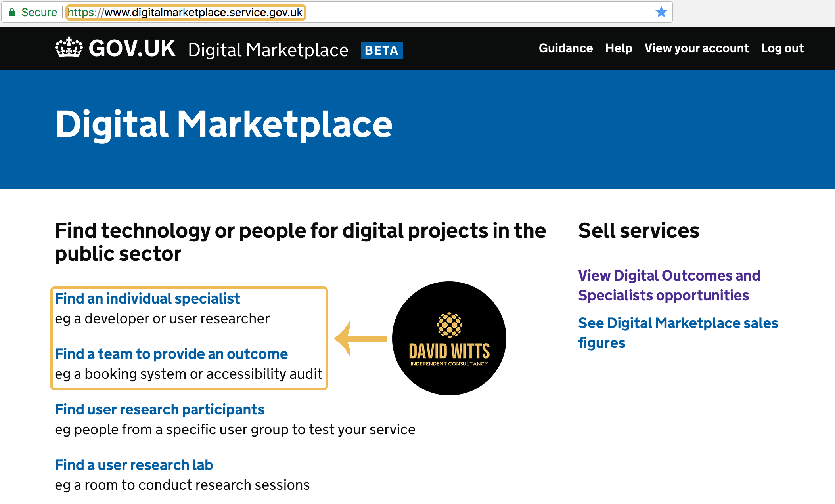Click the yellow arrow graphic
Viewport: 835px width, 504px height.
360,338
